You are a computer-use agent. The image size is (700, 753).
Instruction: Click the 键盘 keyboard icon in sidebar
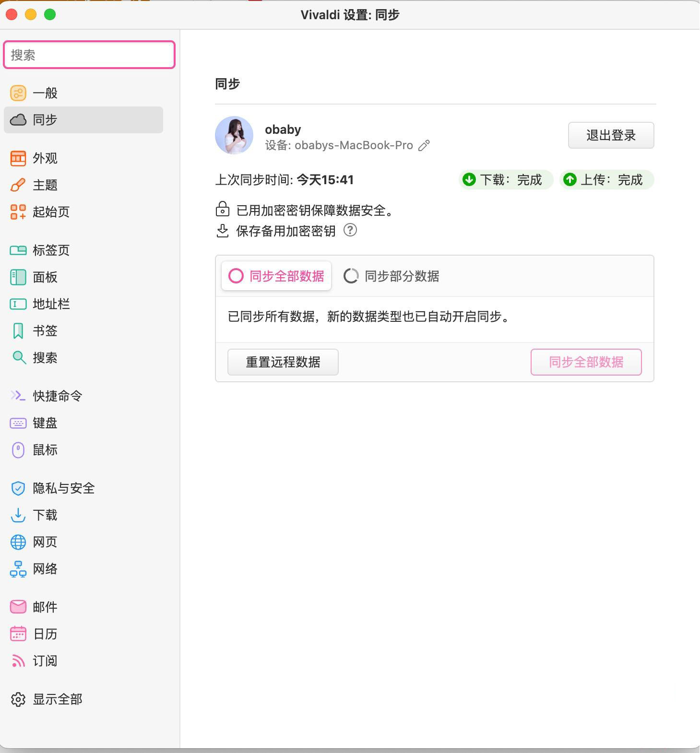click(18, 423)
